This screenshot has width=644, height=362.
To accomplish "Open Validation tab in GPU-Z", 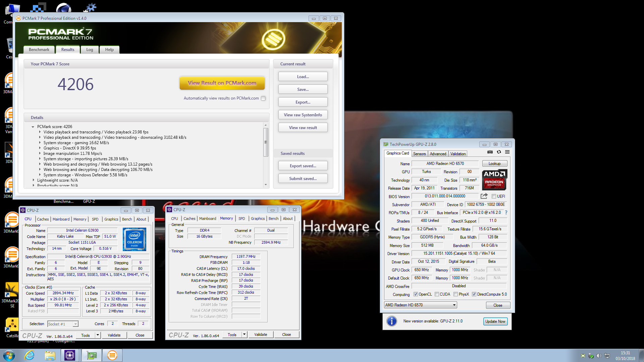I will 458,154.
